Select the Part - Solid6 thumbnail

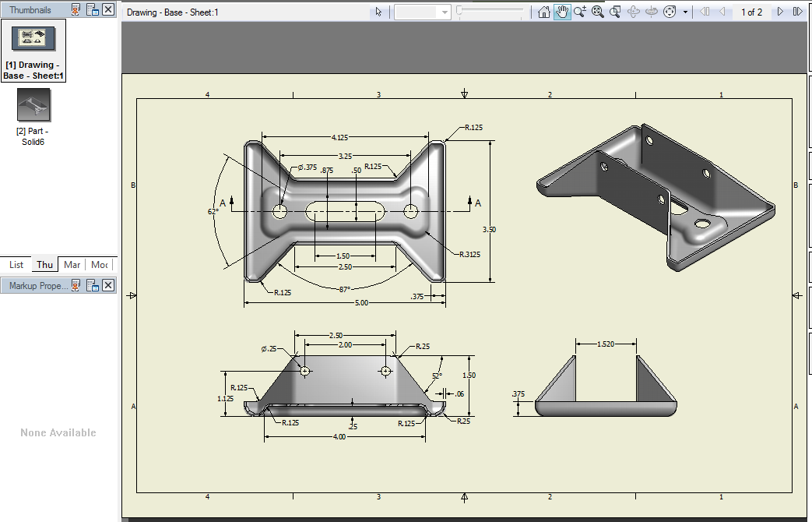pyautogui.click(x=32, y=105)
